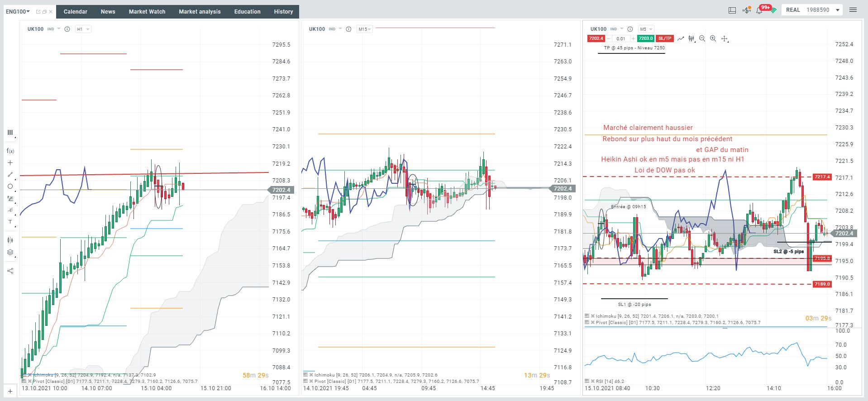Open the Market analysis tab
This screenshot has width=868, height=401.
[x=200, y=12]
